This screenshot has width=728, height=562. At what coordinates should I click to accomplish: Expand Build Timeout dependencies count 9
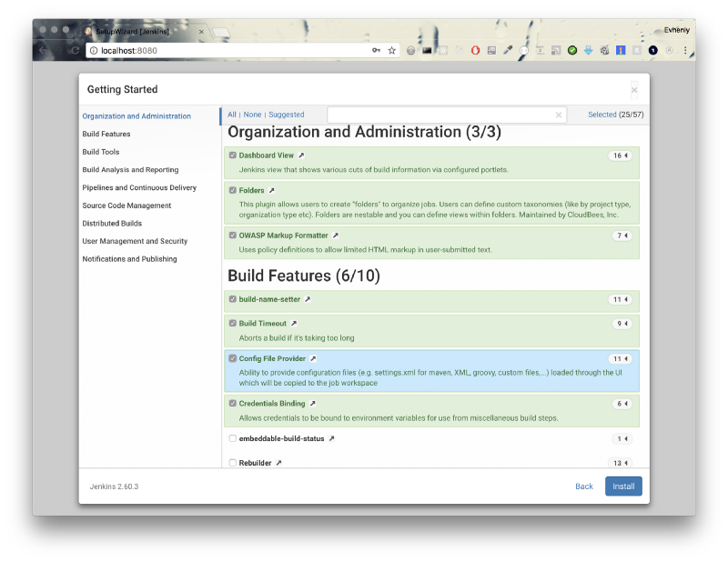pyautogui.click(x=622, y=324)
